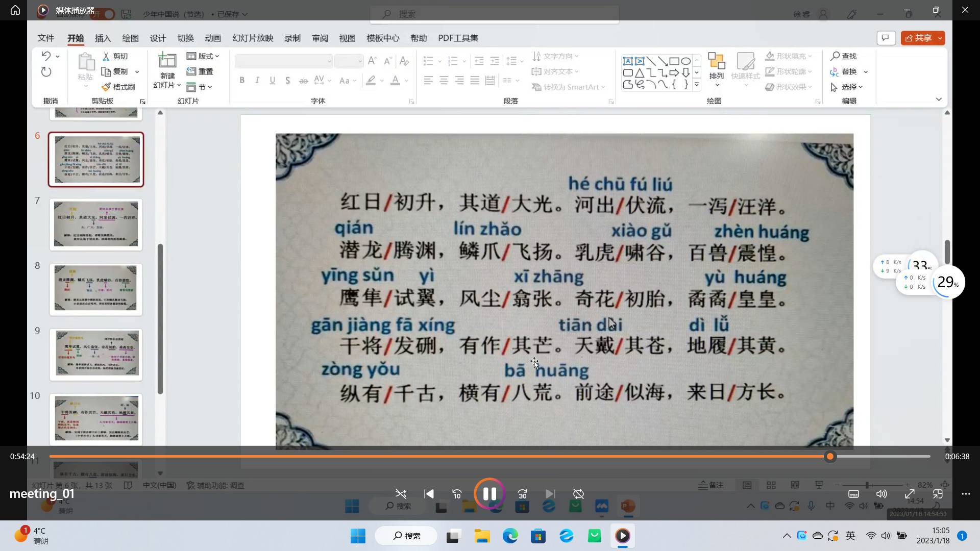Open mini player view

pos(938,494)
